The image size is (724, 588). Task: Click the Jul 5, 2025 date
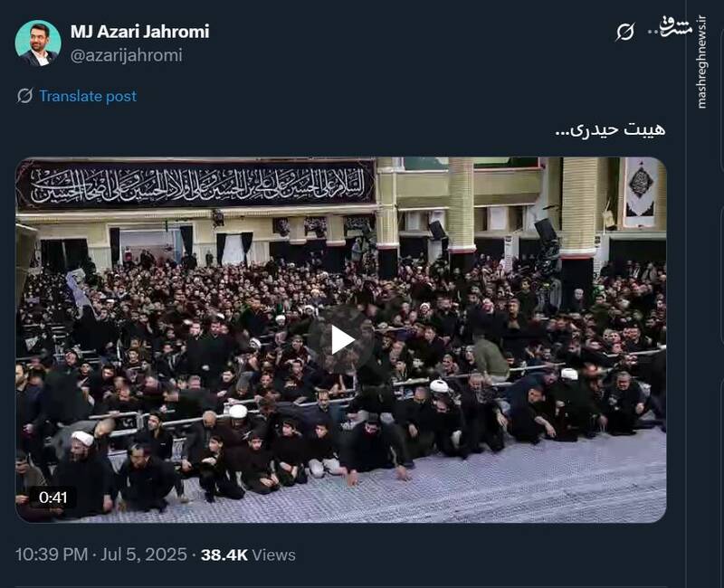coord(144,555)
